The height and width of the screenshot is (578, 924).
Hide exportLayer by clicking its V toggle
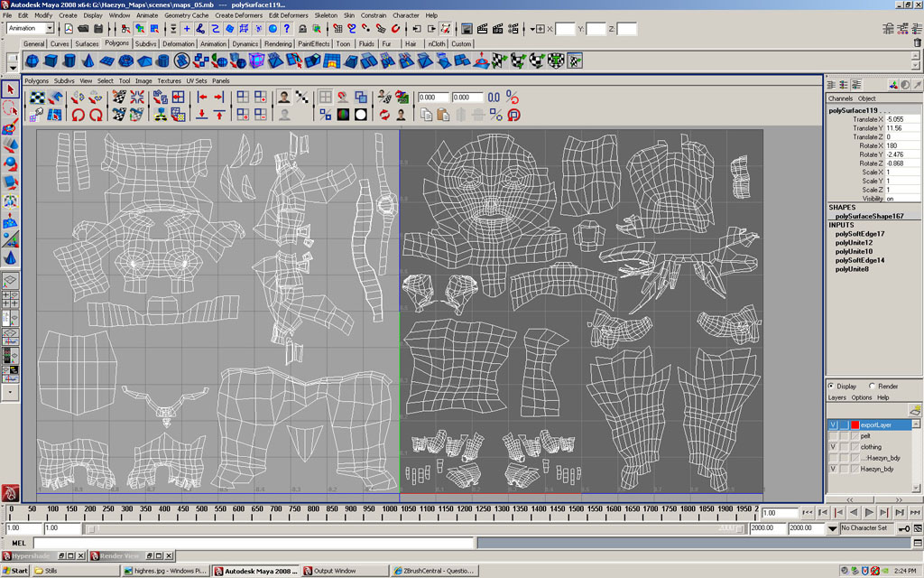[x=833, y=424]
